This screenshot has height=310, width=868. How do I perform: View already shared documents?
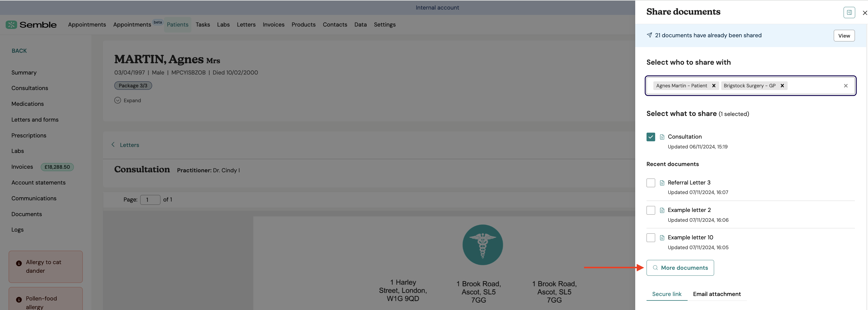[844, 36]
